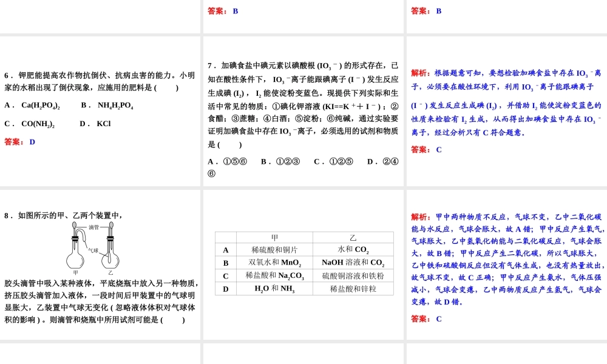Click table cell 稀盐酸和 Na2CO3
The height and width of the screenshot is (364, 607).
coord(274,276)
